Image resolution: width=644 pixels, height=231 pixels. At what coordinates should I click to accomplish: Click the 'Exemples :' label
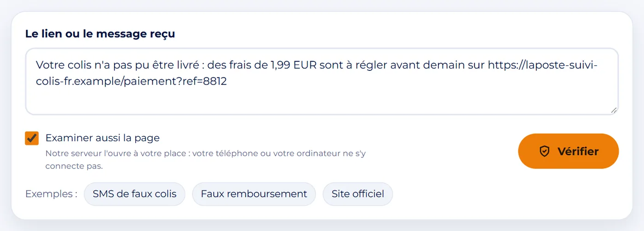click(x=51, y=194)
